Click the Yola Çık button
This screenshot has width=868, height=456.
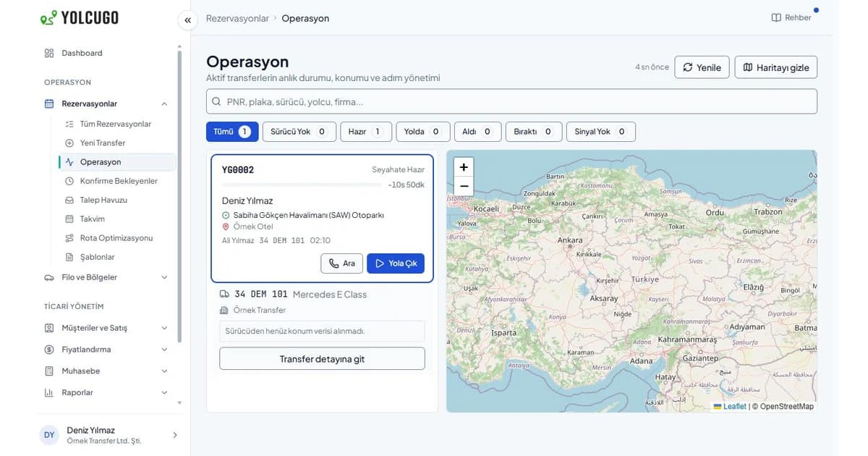click(x=396, y=263)
